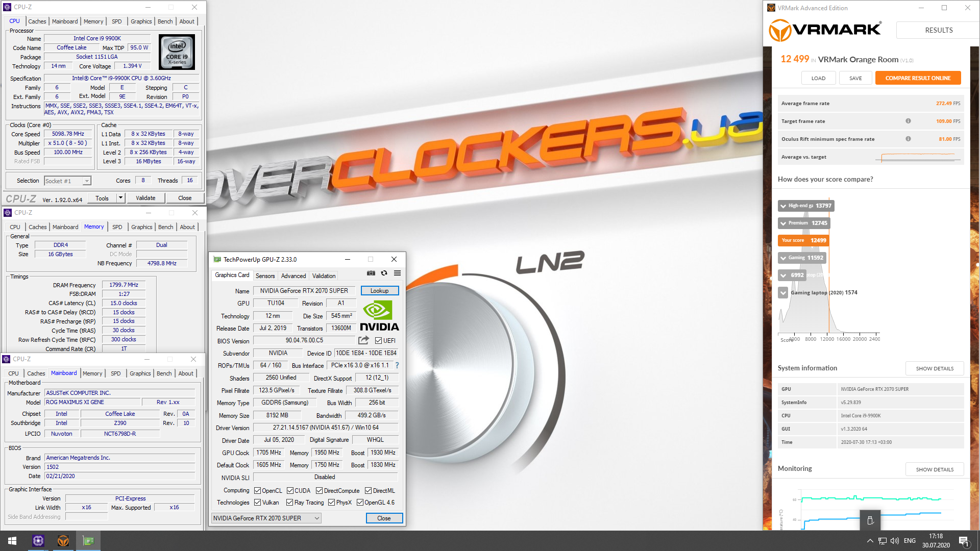Open the Socket #1 selection dropdown
This screenshot has width=980, height=551.
pos(67,181)
